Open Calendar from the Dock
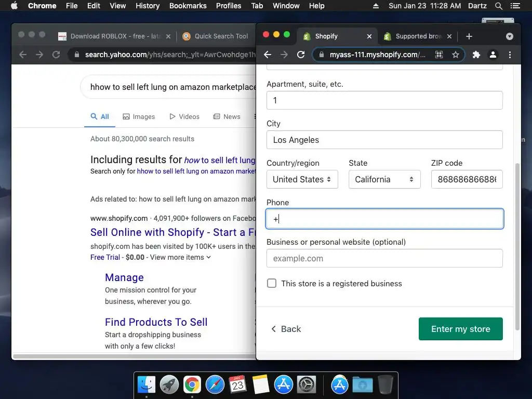Viewport: 532px width, 399px height. pyautogui.click(x=237, y=385)
